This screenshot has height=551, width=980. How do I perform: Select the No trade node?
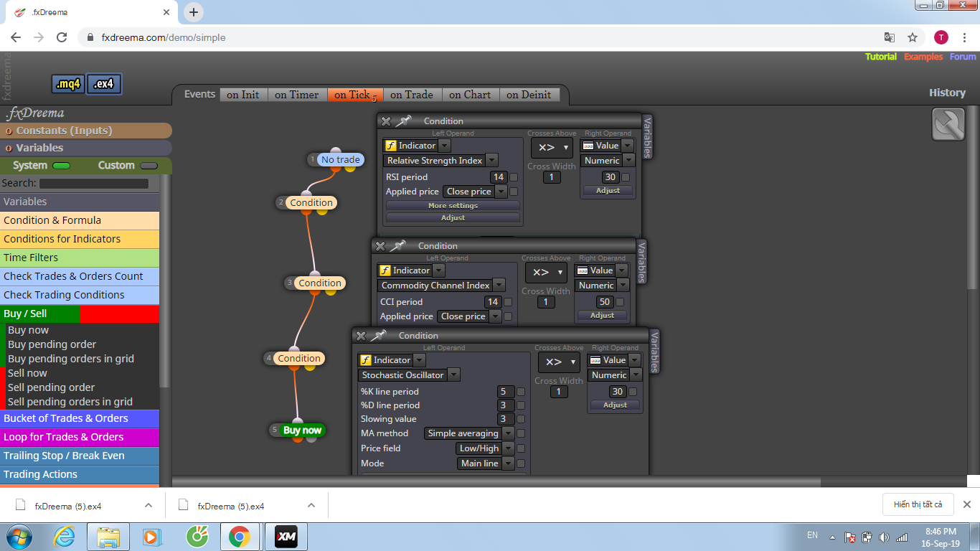340,159
